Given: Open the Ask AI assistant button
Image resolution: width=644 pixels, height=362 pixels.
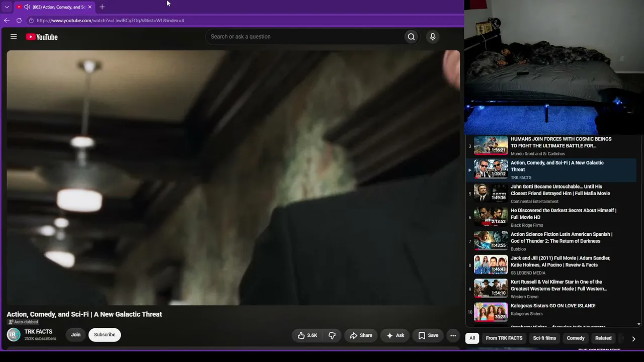Looking at the screenshot, I should coord(394,335).
